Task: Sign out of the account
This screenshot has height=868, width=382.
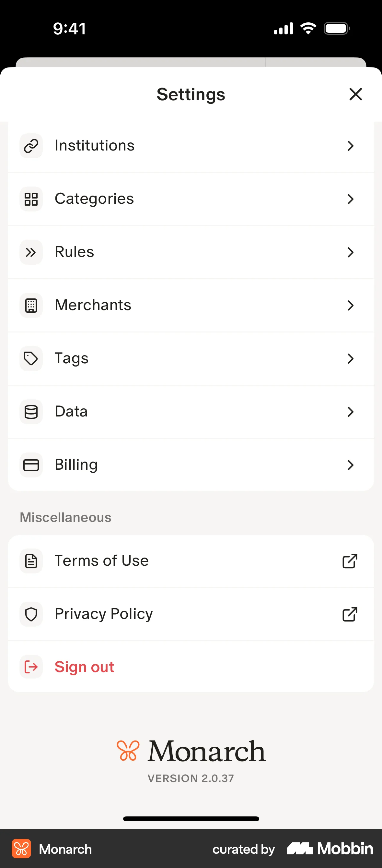Action: [84, 667]
